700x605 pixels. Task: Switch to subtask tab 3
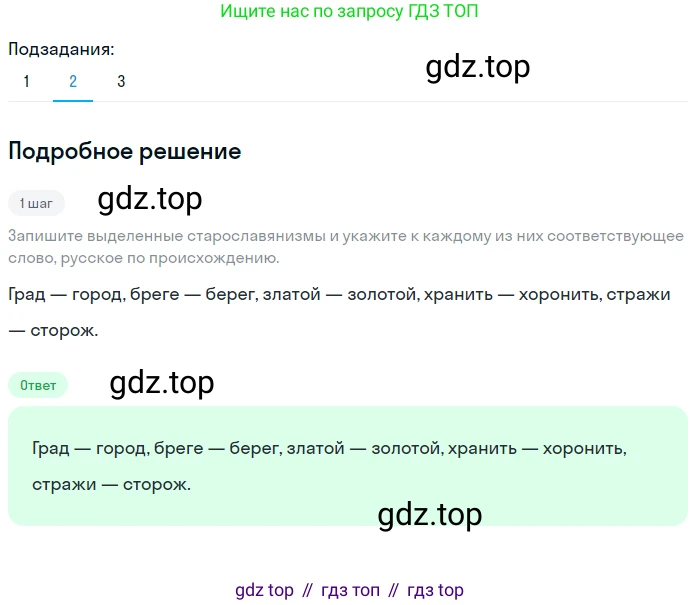[121, 82]
